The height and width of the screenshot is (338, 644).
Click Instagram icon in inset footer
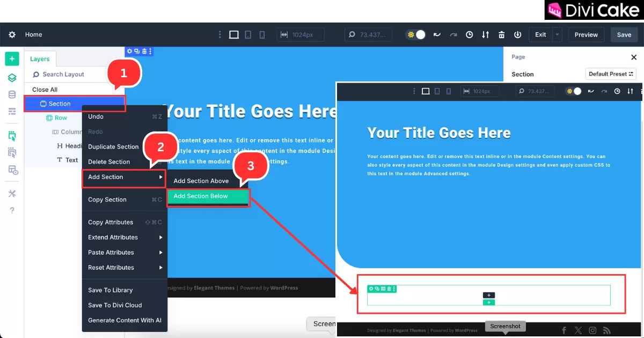592,330
